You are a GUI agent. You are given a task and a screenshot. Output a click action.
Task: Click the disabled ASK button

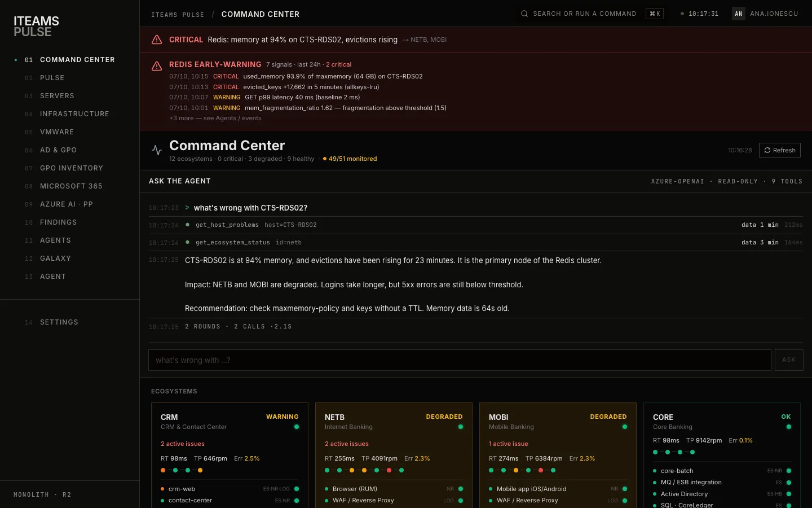789,360
